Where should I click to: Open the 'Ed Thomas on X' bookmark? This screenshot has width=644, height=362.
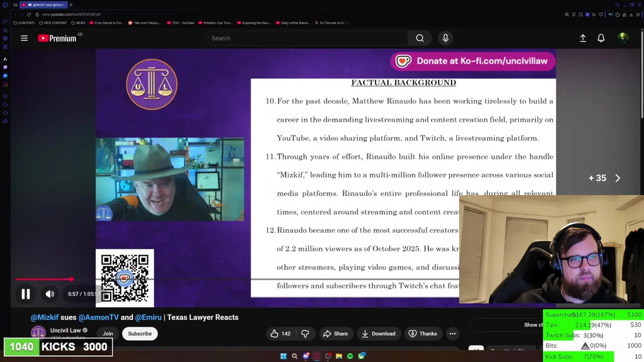332,23
